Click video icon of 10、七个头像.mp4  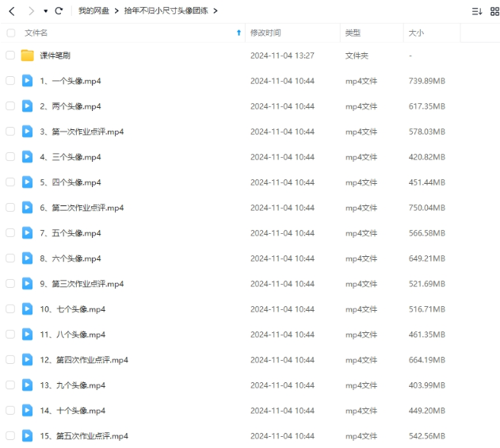pos(27,309)
